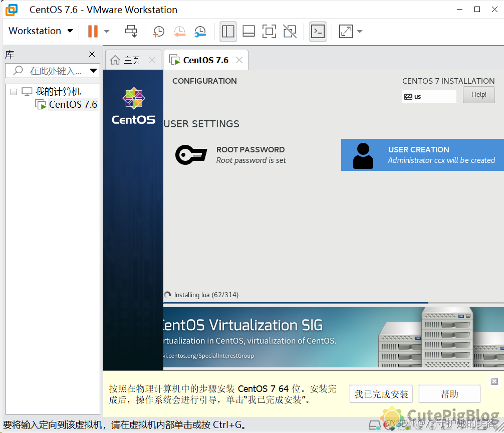Open USER CREATION settings

[422, 155]
